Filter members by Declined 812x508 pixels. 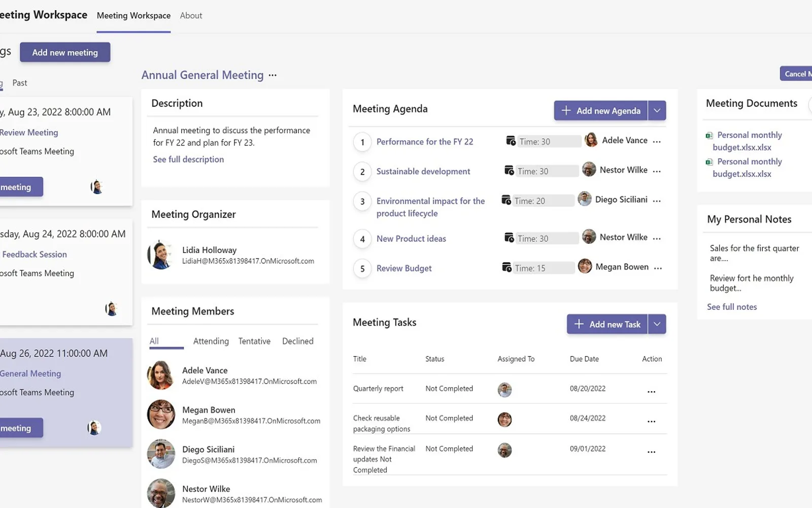298,341
